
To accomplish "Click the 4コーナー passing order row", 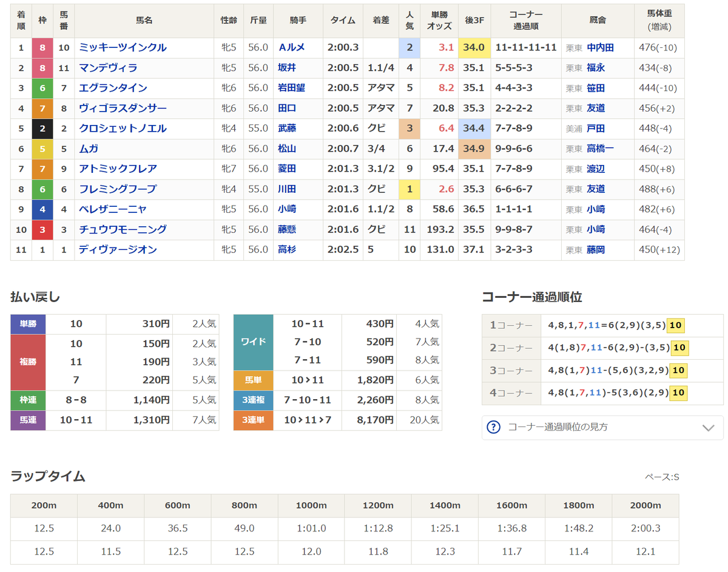I will (x=602, y=393).
